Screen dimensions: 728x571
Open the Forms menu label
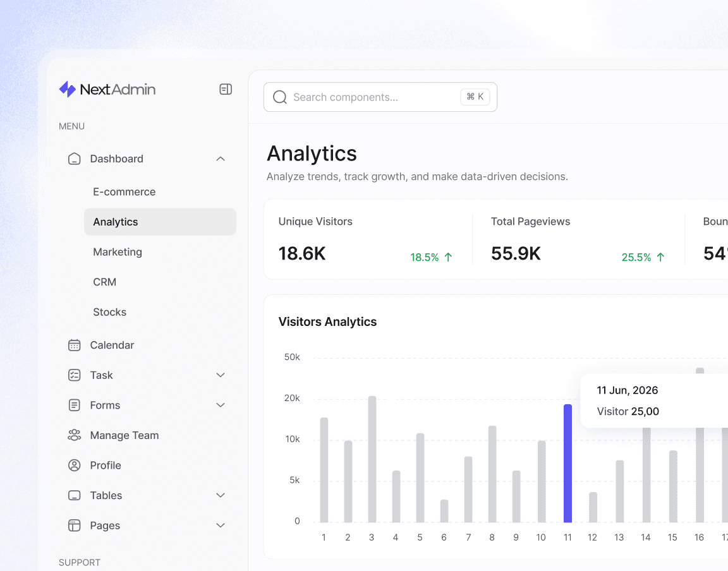(x=105, y=406)
